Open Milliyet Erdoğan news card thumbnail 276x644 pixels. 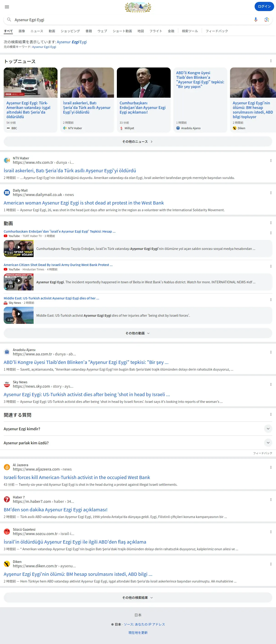[144, 82]
